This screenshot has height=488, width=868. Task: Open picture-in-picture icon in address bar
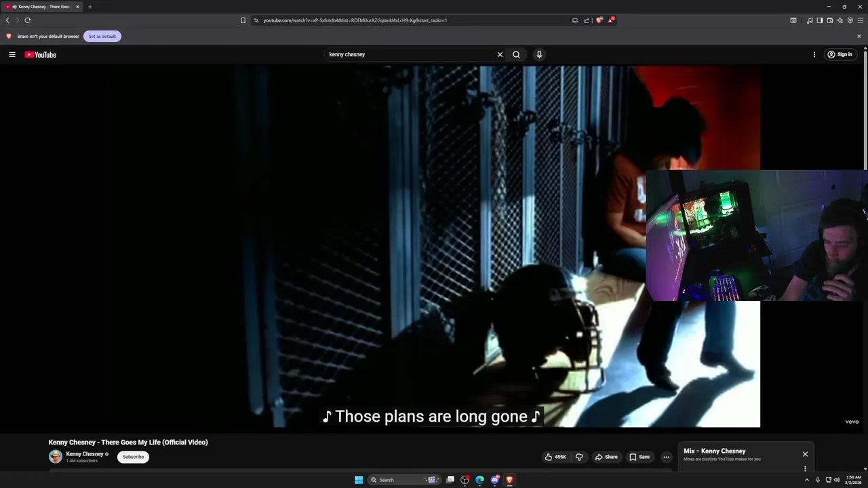coord(575,20)
